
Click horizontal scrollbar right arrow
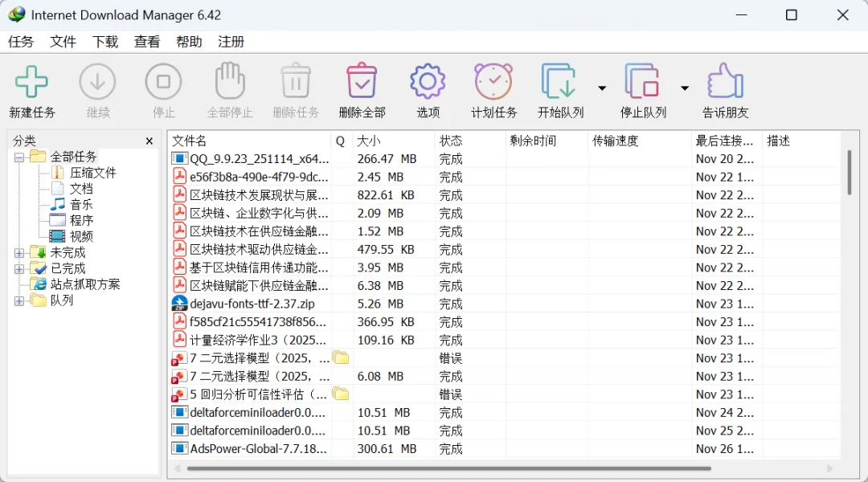[829, 468]
